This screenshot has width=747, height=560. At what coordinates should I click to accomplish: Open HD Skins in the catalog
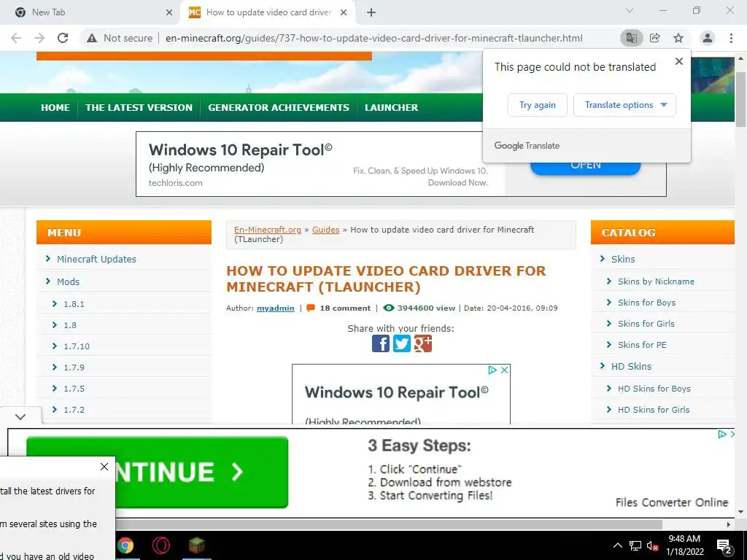point(631,366)
